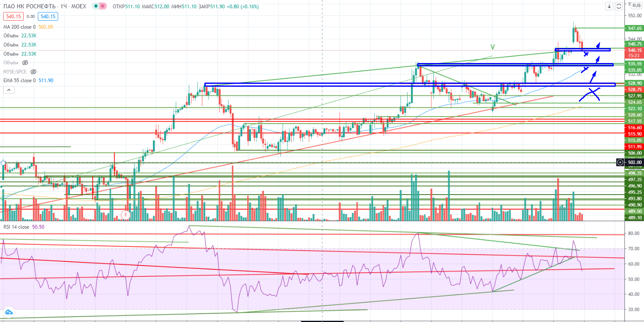Unhide the NYSE:SPCE comparison symbol
Screen dimensions: 644x322
[34, 72]
